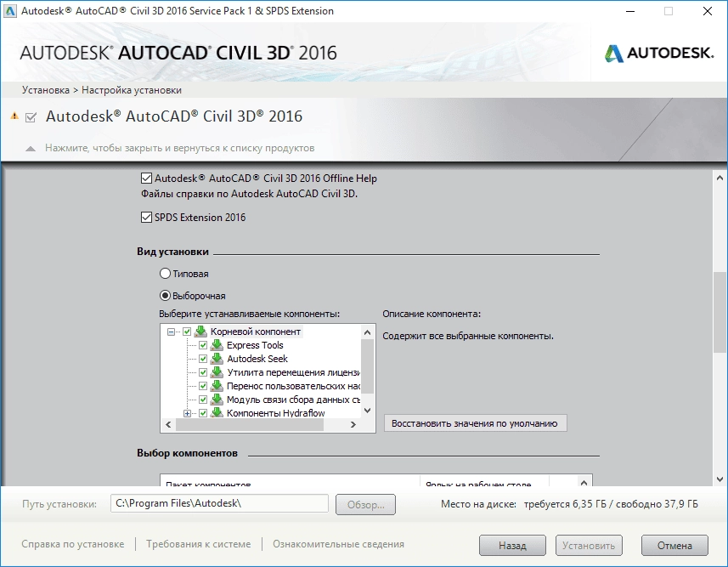Click the install icon for Утилита перемещения лицензий
Image resolution: width=728 pixels, height=567 pixels.
[217, 371]
